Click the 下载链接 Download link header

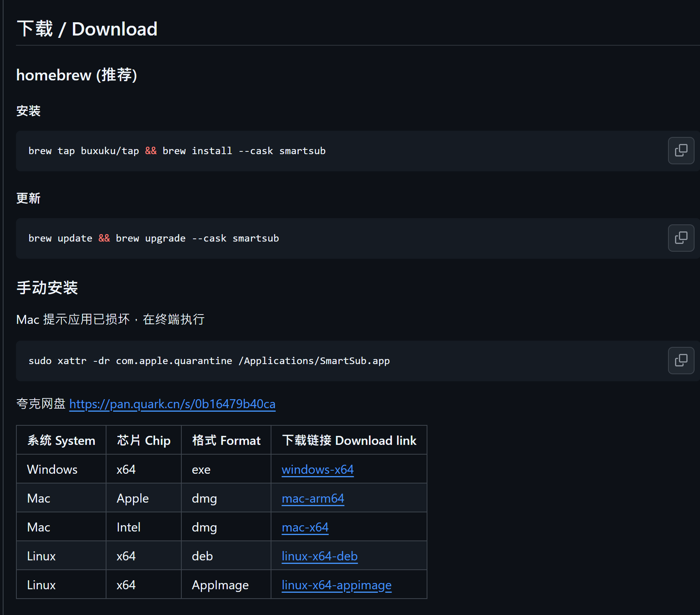(349, 440)
